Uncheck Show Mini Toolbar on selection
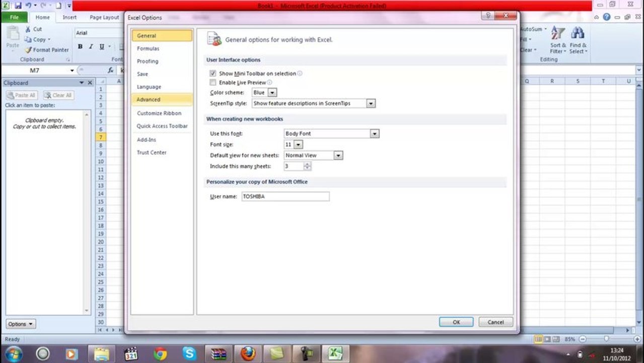This screenshot has height=363, width=644. pos(213,74)
